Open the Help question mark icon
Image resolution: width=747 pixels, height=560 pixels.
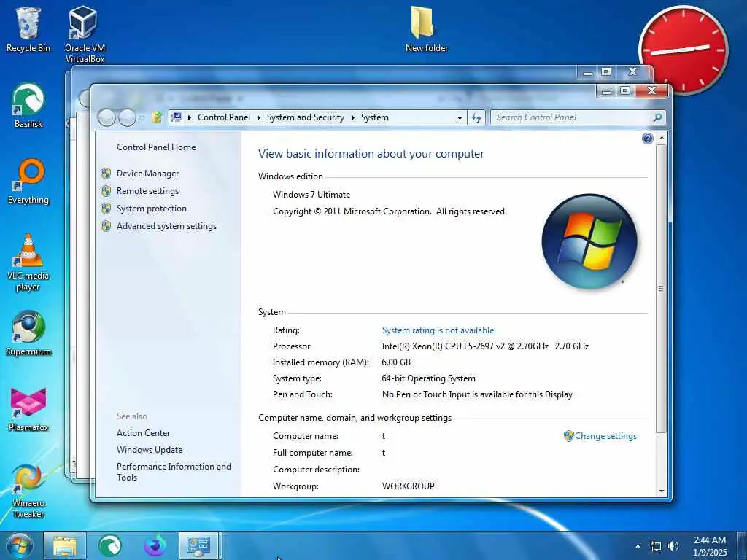[x=648, y=139]
